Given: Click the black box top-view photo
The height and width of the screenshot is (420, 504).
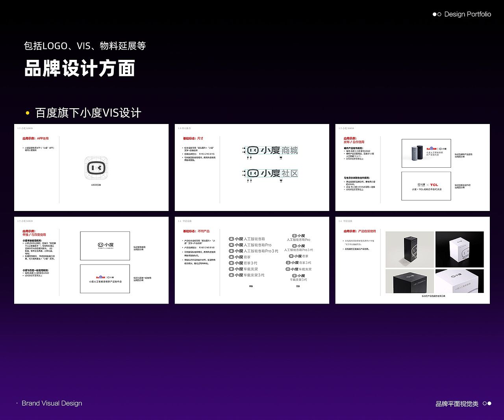Looking at the screenshot, I should (409, 281).
